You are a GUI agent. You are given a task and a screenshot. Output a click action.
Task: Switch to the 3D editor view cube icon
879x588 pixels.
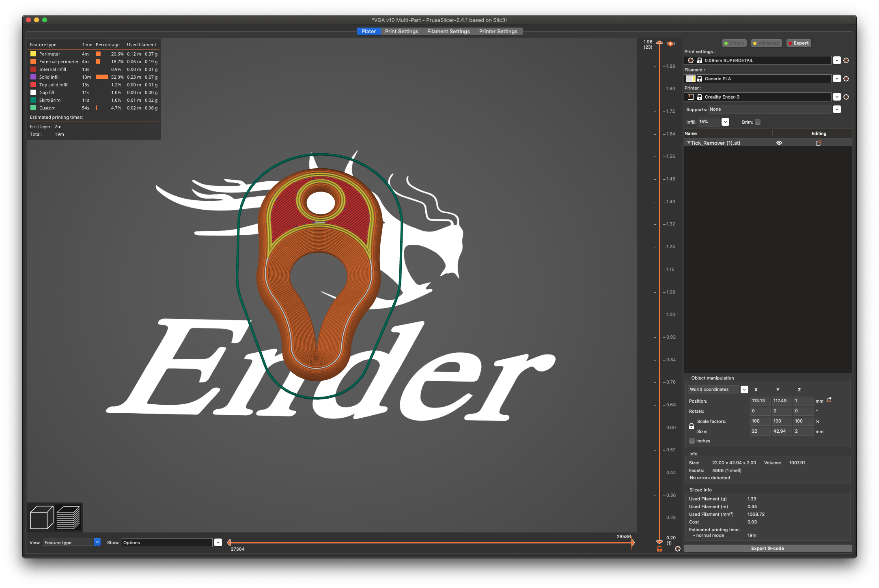click(x=41, y=517)
